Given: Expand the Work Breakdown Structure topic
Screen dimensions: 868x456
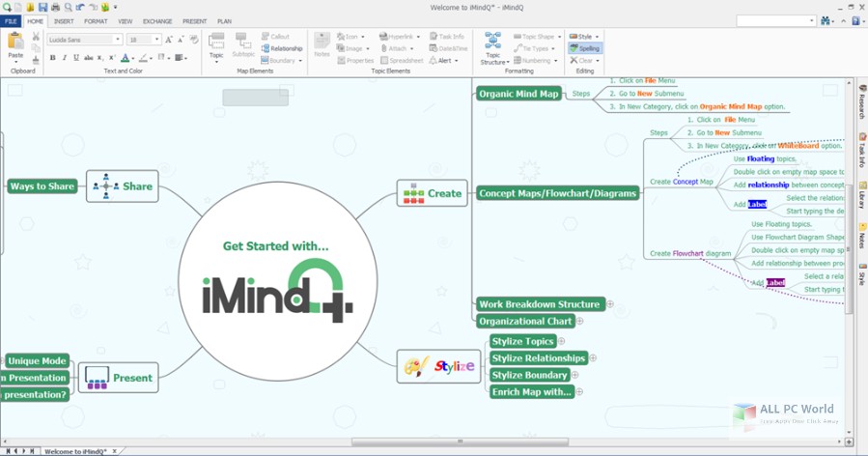Looking at the screenshot, I should 610,303.
